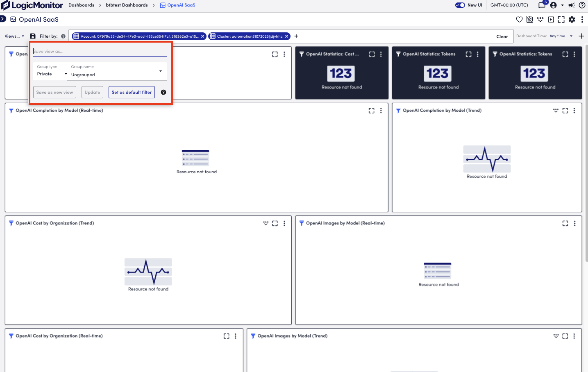Open the chat messages icon with badge
588x372 pixels.
(x=542, y=5)
